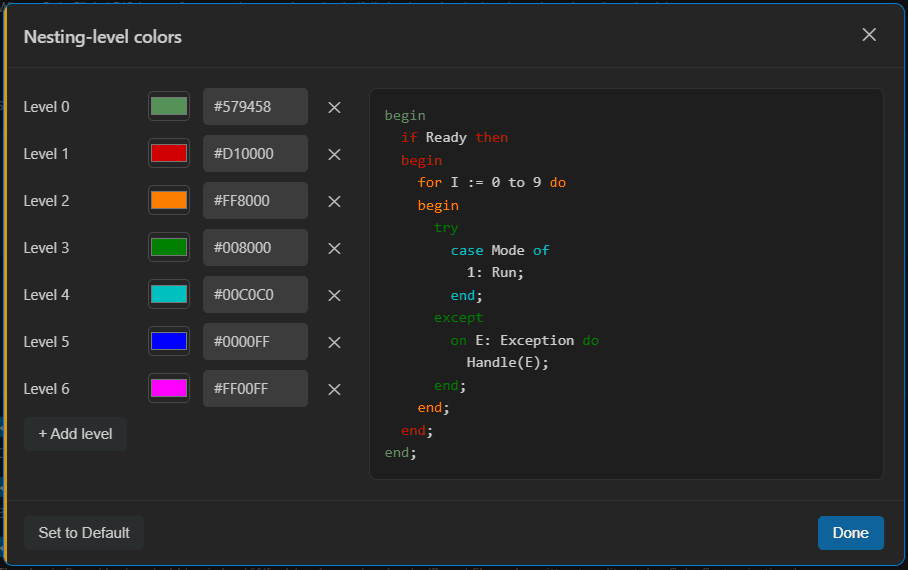
Task: Select the Level 4 label
Action: [46, 295]
